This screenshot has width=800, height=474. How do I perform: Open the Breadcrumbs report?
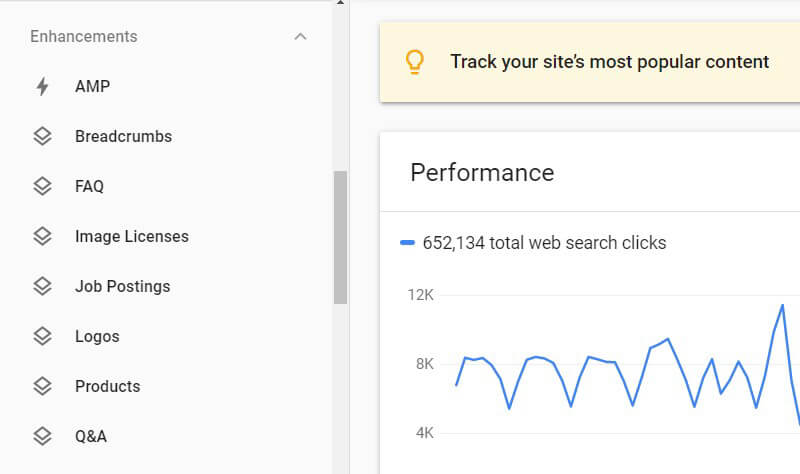[x=123, y=137]
